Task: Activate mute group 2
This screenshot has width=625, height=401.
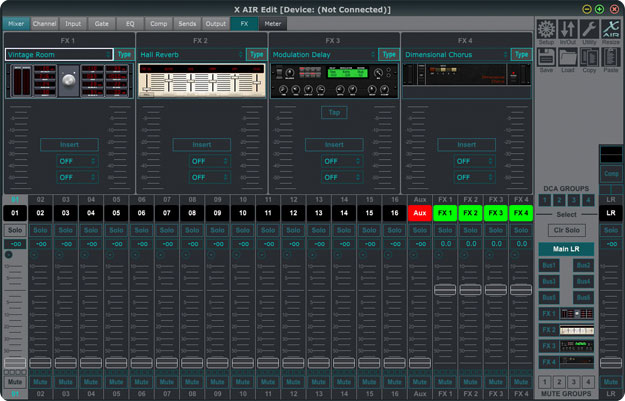Action: tap(559, 382)
